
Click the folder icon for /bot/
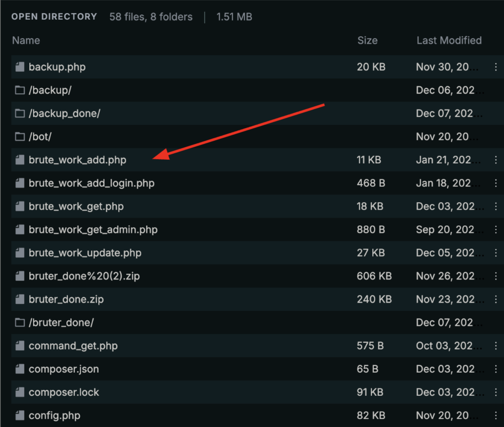coord(20,136)
